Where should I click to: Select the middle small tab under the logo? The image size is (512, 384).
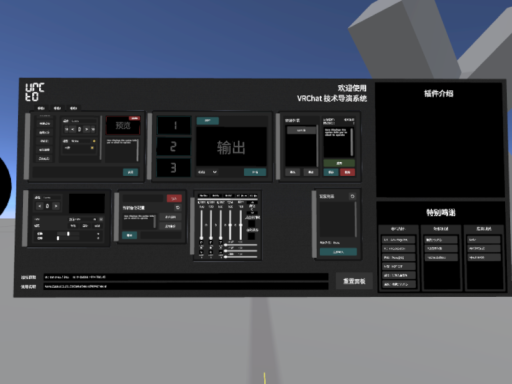pyautogui.click(x=57, y=108)
